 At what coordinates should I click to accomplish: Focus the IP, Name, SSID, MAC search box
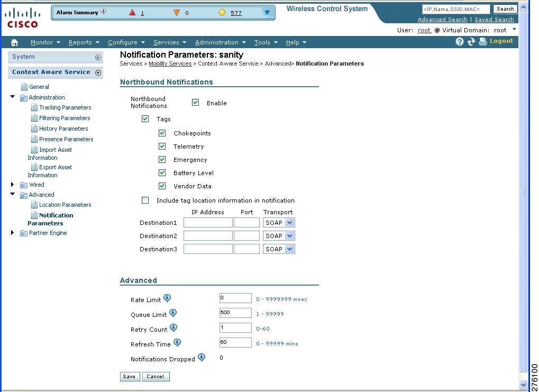pos(456,10)
